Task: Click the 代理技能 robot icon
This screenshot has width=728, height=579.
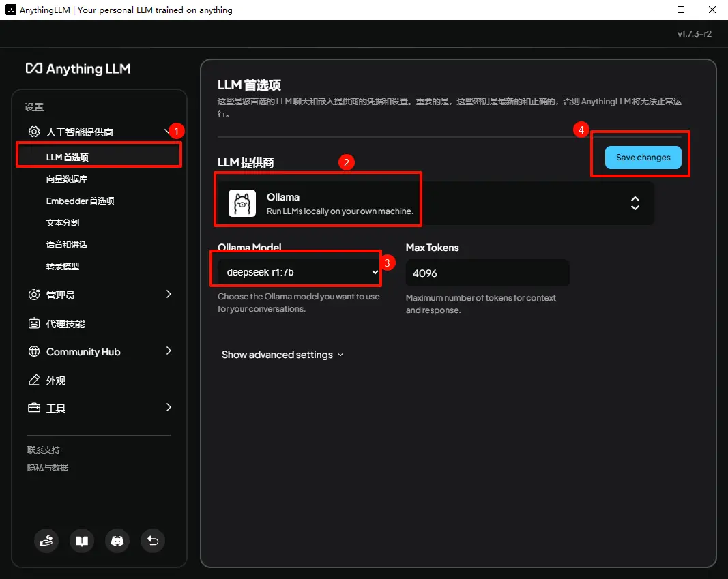Action: click(34, 323)
